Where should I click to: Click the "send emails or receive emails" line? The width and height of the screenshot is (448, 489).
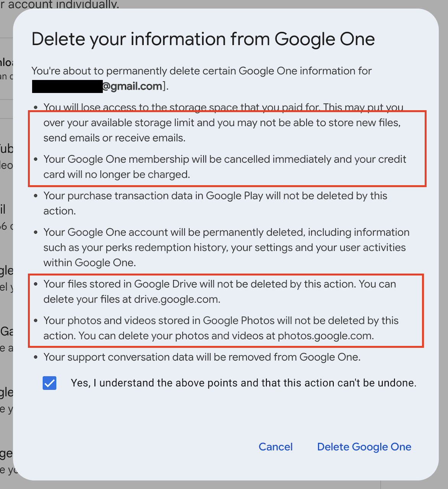click(x=114, y=138)
